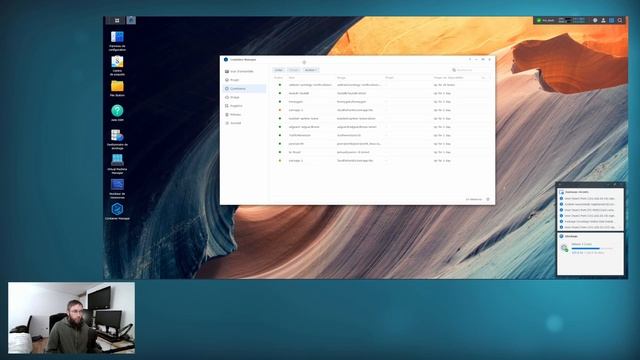Sort by the État column header
The image size is (640, 360).
[x=279, y=78]
